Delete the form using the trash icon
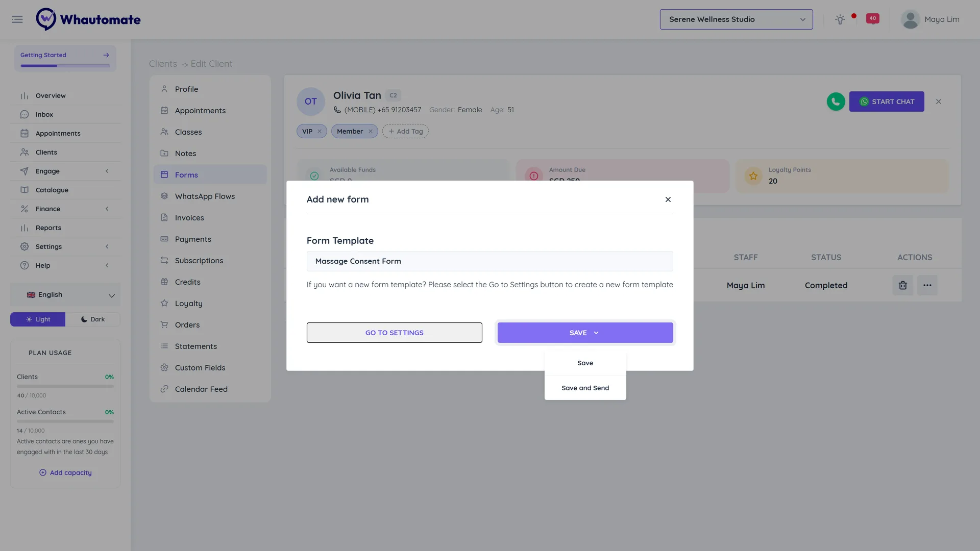The height and width of the screenshot is (551, 980). click(902, 285)
